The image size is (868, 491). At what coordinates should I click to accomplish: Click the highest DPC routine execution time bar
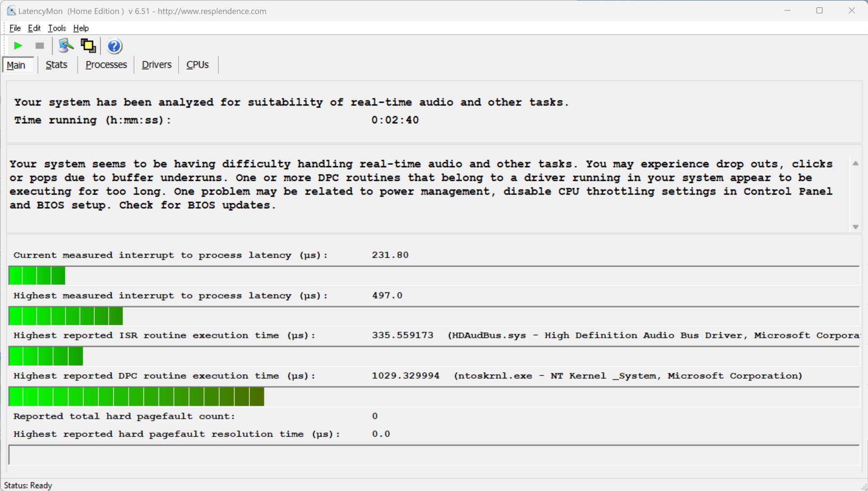tap(136, 397)
